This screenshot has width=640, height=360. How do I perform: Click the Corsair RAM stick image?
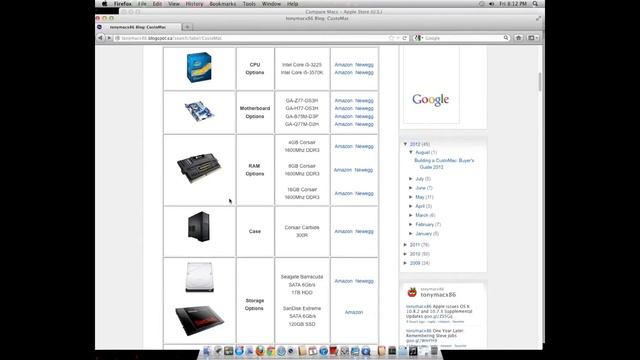point(199,167)
